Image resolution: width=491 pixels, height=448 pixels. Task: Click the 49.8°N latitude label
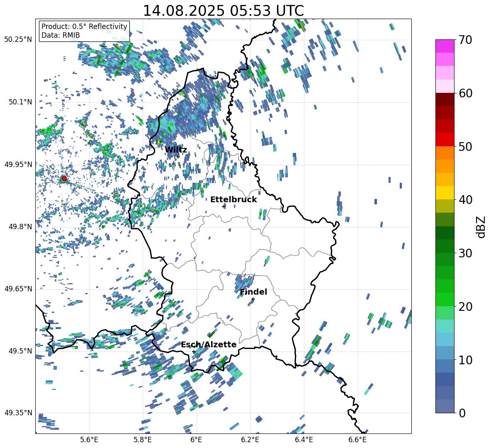(20, 227)
